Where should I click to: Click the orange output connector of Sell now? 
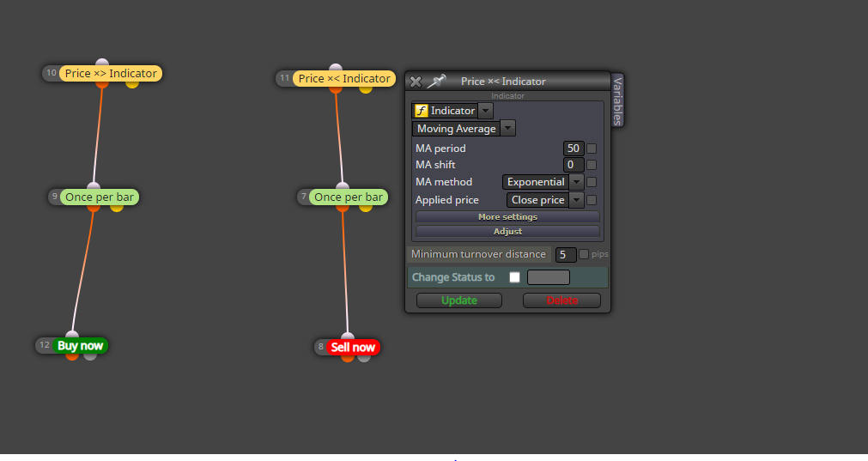(348, 358)
